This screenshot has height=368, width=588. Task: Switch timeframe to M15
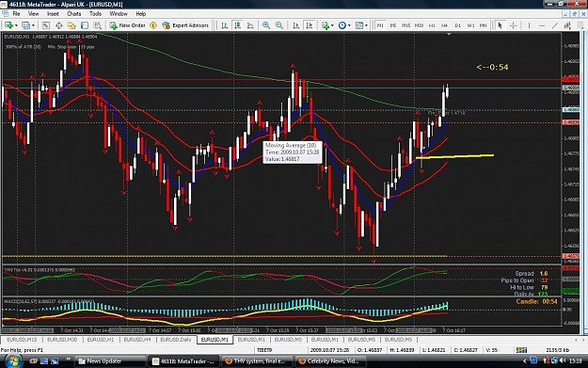pyautogui.click(x=406, y=25)
